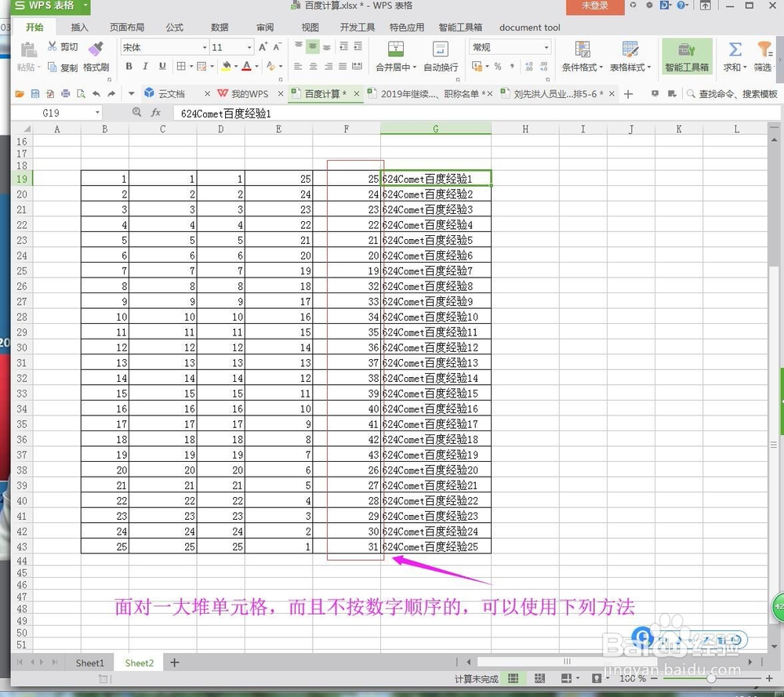Toggle Bold formatting
The image size is (784, 697).
tap(129, 66)
